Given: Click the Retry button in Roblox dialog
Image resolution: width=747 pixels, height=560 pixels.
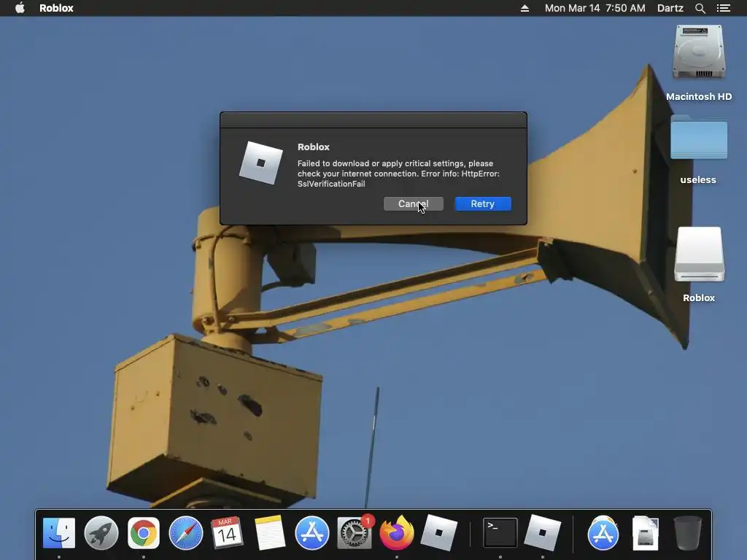Looking at the screenshot, I should click(483, 204).
